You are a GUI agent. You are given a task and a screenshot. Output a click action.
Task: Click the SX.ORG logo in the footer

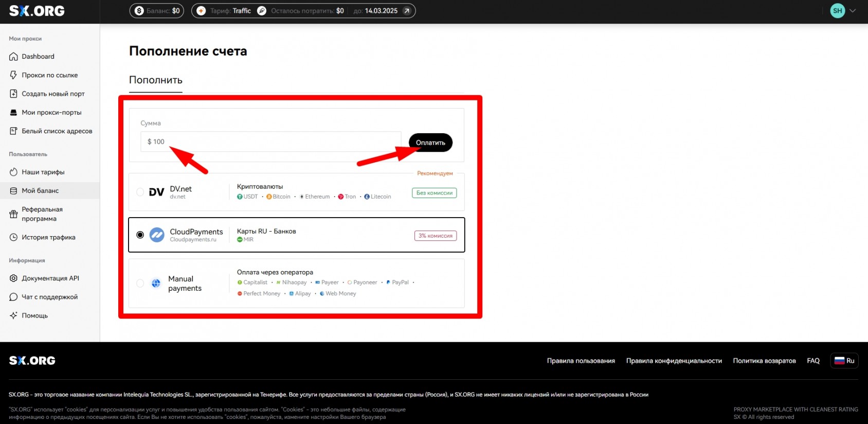(x=32, y=361)
